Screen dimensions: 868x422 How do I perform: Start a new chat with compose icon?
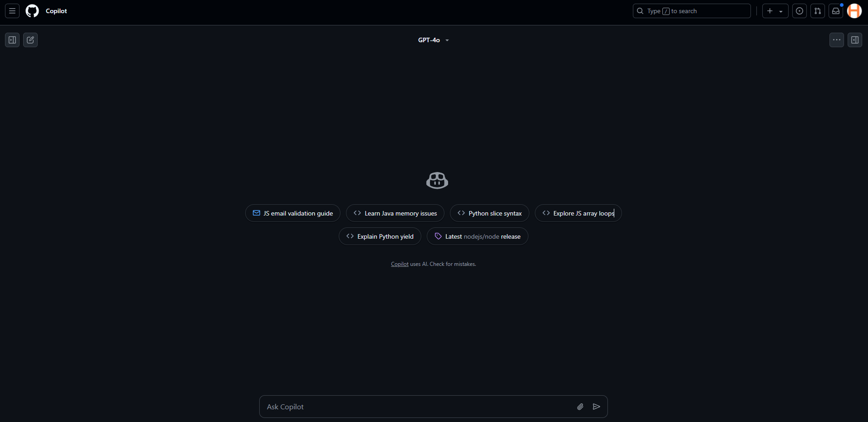tap(30, 40)
